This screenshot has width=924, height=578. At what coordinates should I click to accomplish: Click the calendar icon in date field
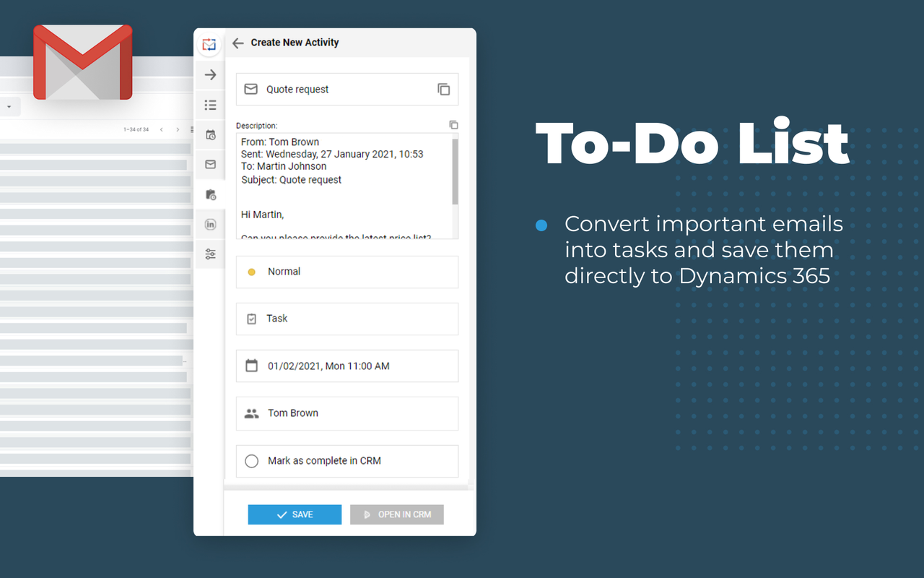click(x=251, y=366)
